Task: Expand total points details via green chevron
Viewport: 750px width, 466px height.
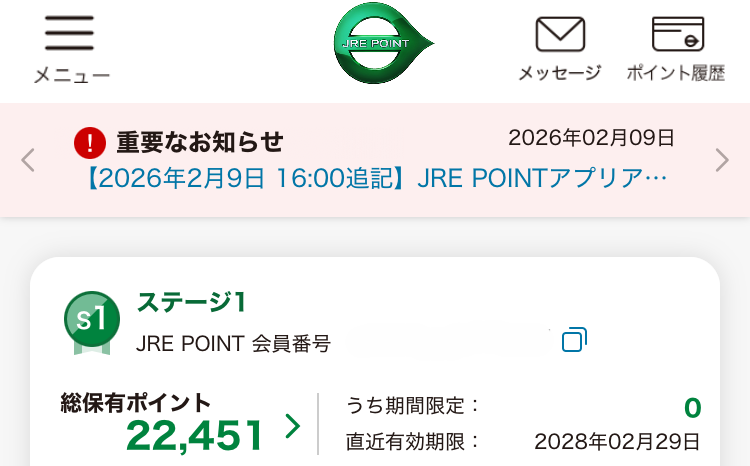Action: click(x=292, y=427)
